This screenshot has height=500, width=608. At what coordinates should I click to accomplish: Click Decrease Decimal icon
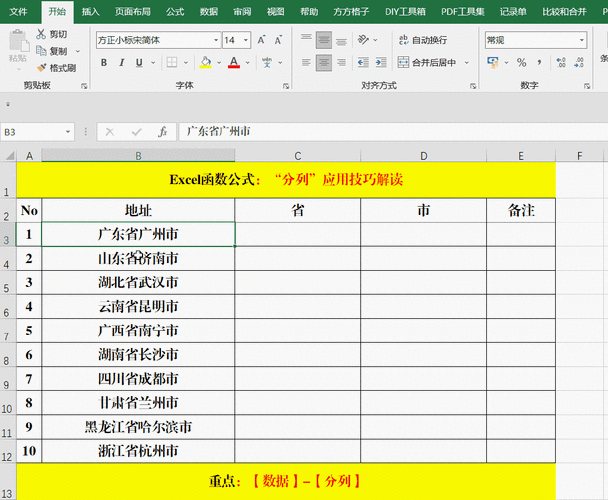579,62
